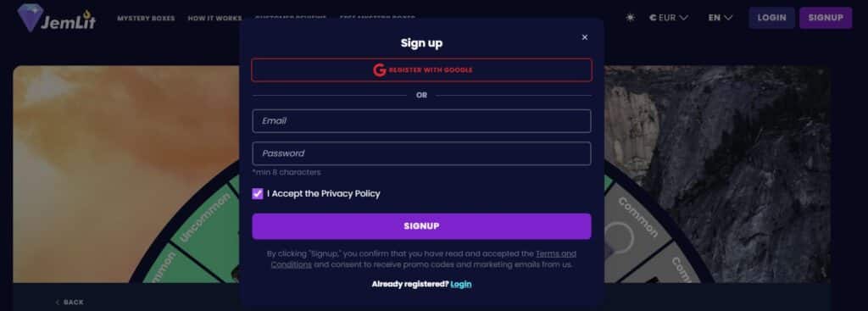The width and height of the screenshot is (868, 311).
Task: Click the purple SIGNUP submit button
Action: (x=421, y=226)
